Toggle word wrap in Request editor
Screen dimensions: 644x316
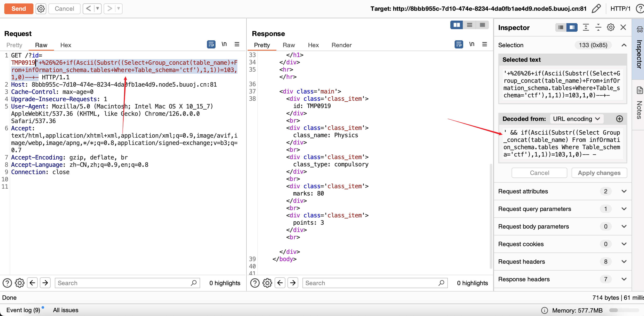click(211, 44)
